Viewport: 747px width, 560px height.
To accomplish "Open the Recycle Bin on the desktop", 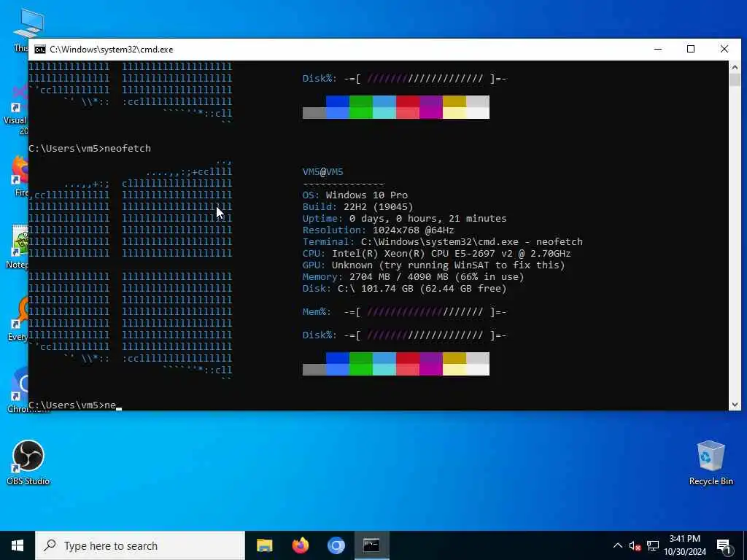I will 711,462.
